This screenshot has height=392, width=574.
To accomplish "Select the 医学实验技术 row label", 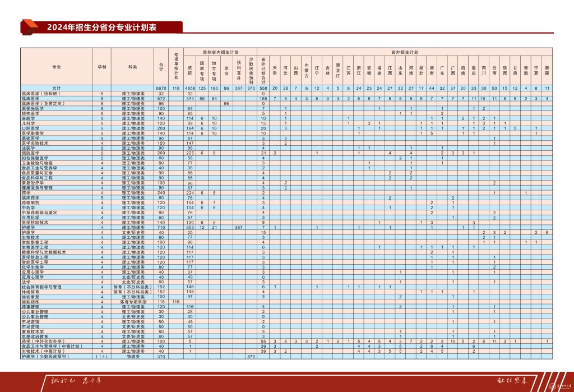I will (x=35, y=143).
